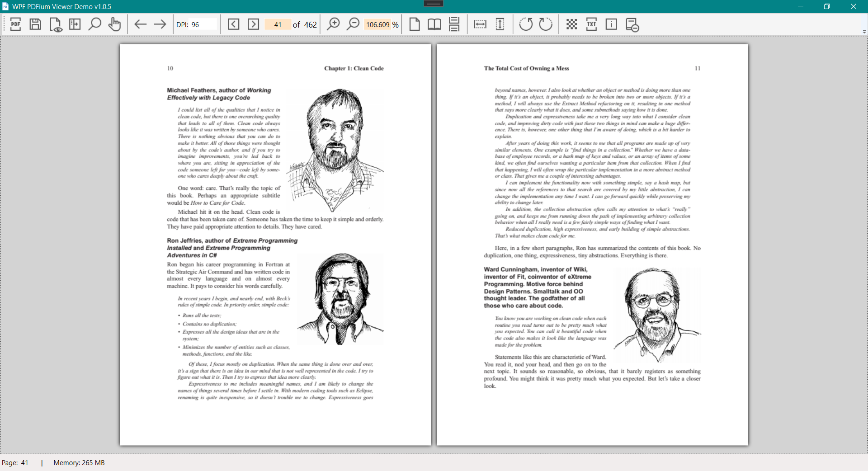This screenshot has height=471, width=868.
Task: Rotate pages clockwise
Action: [546, 24]
